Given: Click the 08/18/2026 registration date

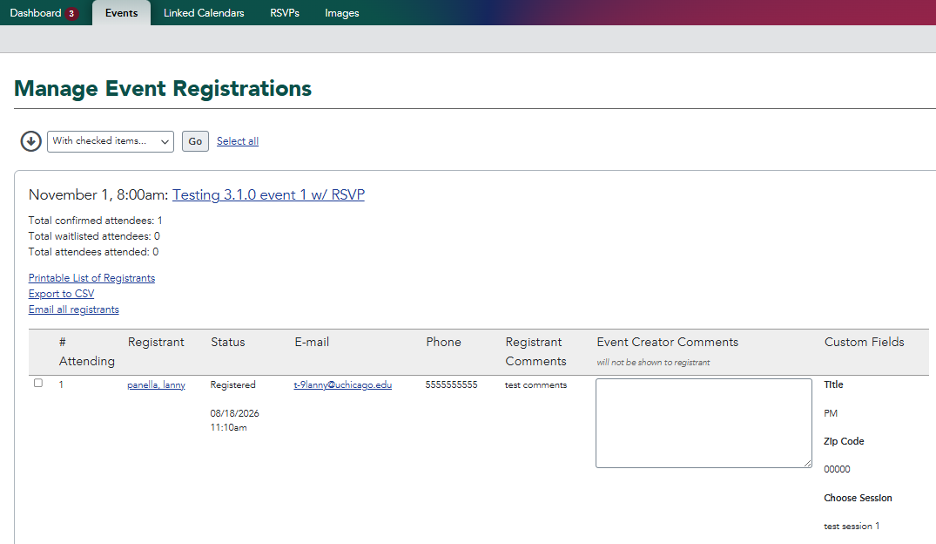Looking at the screenshot, I should [235, 414].
